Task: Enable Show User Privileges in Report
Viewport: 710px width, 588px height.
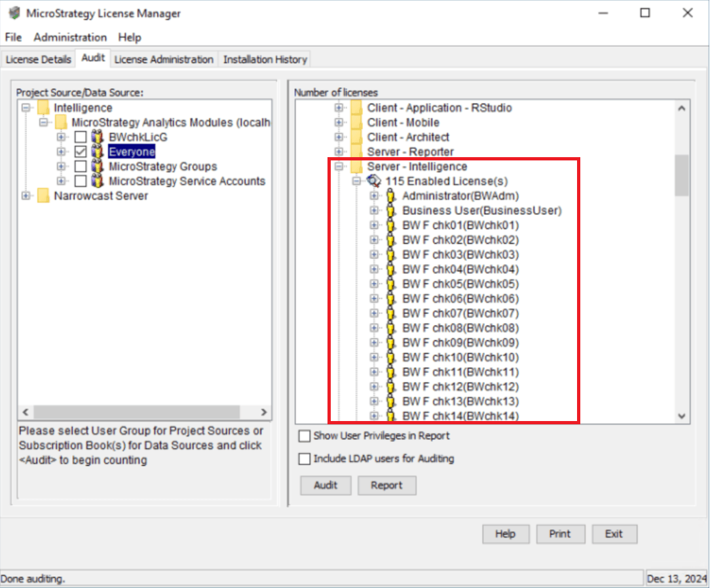Action: tap(305, 436)
